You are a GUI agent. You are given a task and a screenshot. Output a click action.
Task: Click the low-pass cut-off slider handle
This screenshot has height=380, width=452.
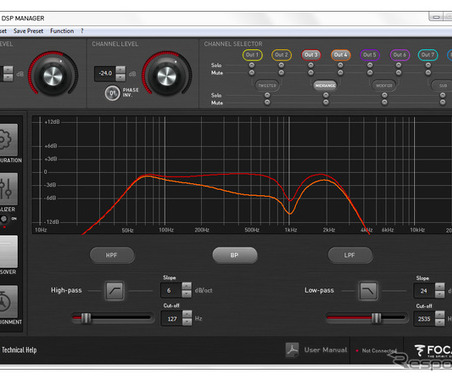point(376,318)
